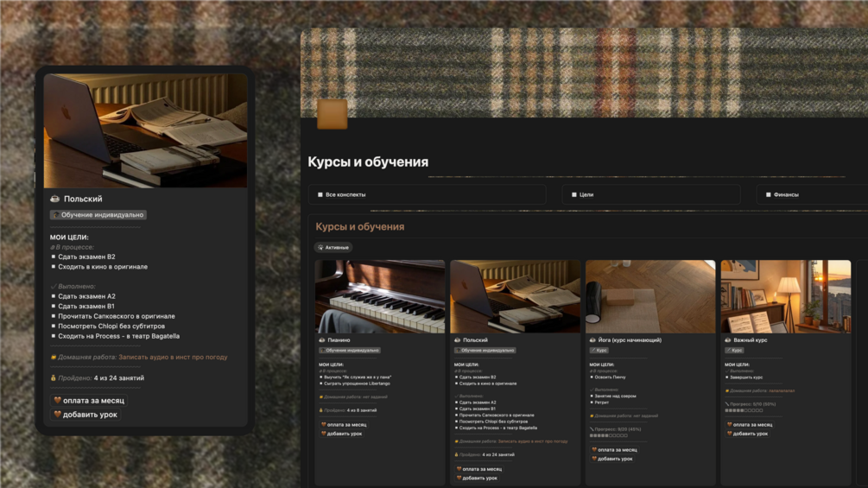Image resolution: width=868 pixels, height=488 pixels.
Task: Click Прогресс: 5/10 (50%) on the Важный курс card
Action: [x=753, y=404]
